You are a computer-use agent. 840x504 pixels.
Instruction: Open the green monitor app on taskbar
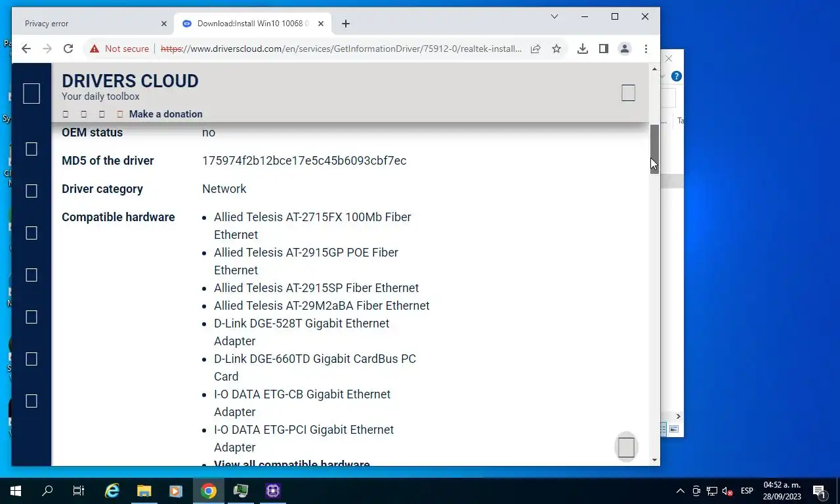pos(241,491)
